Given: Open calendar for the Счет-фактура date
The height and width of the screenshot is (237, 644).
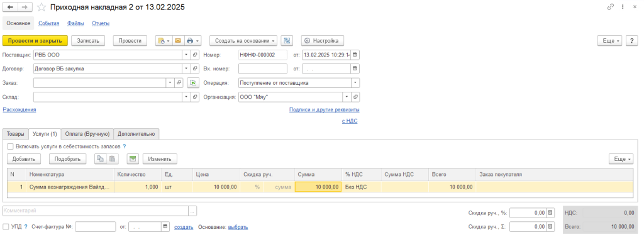Looking at the screenshot, I should coord(165,227).
